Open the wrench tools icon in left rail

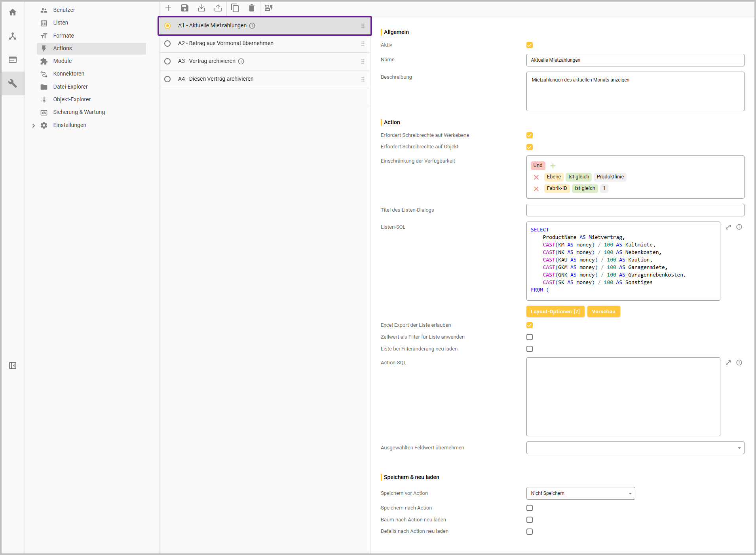coord(13,83)
